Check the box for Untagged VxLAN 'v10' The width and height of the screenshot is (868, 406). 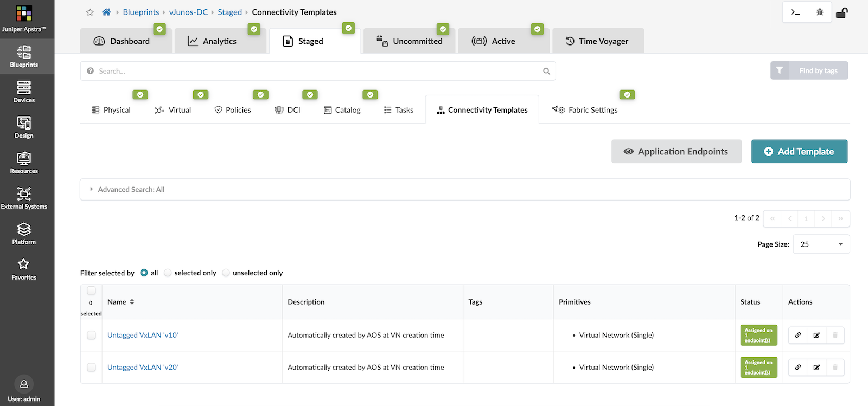coord(91,335)
